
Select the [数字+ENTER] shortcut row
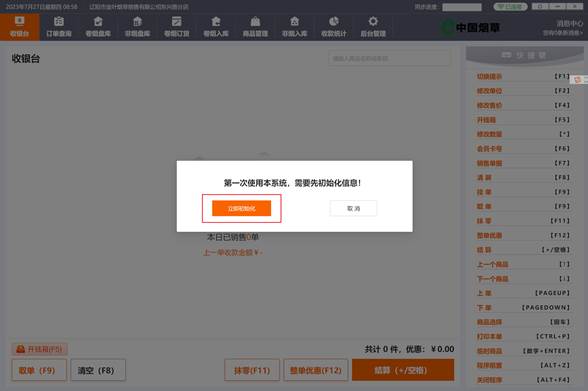523,351
